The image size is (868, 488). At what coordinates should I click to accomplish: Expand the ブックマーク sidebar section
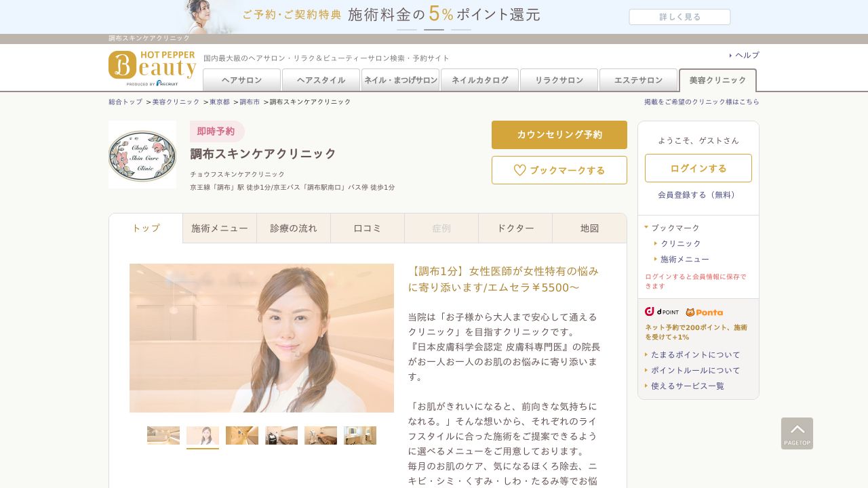pyautogui.click(x=675, y=228)
